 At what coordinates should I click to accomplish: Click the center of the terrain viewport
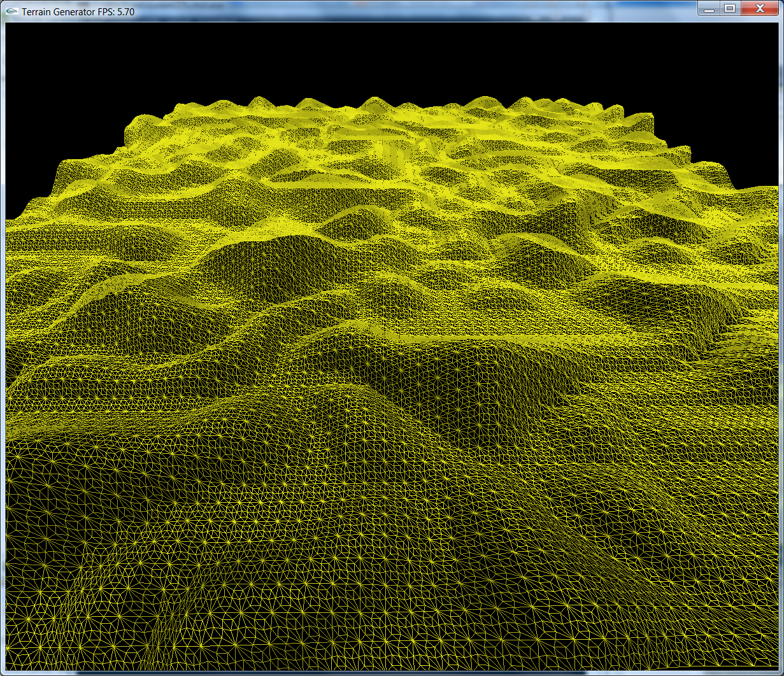392,347
